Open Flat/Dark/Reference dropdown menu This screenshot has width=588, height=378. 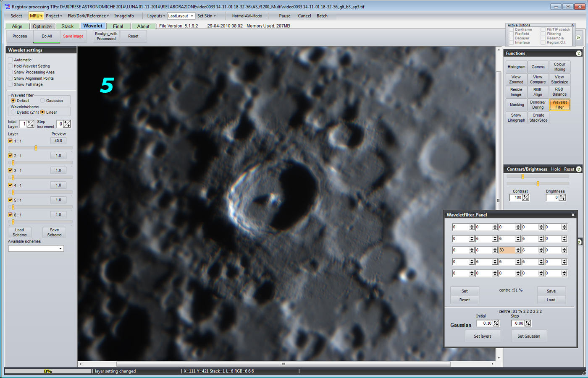(88, 16)
